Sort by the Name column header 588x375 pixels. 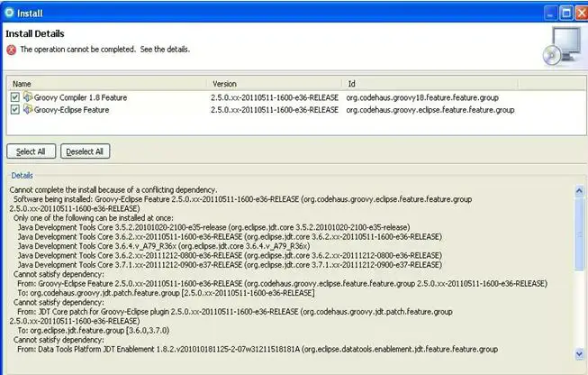click(107, 84)
